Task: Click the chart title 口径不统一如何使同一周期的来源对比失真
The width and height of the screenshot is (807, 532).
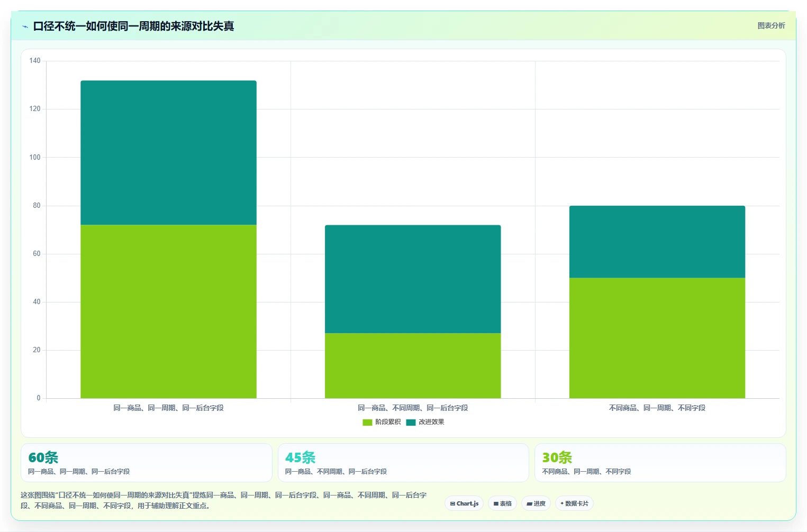Action: point(133,26)
